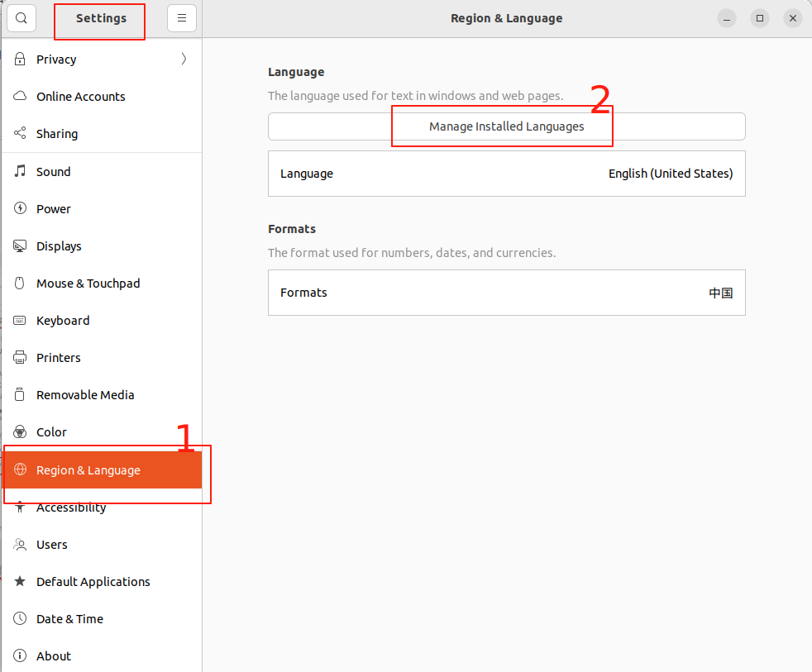Go to Printers panel
This screenshot has height=672, width=812.
point(102,358)
